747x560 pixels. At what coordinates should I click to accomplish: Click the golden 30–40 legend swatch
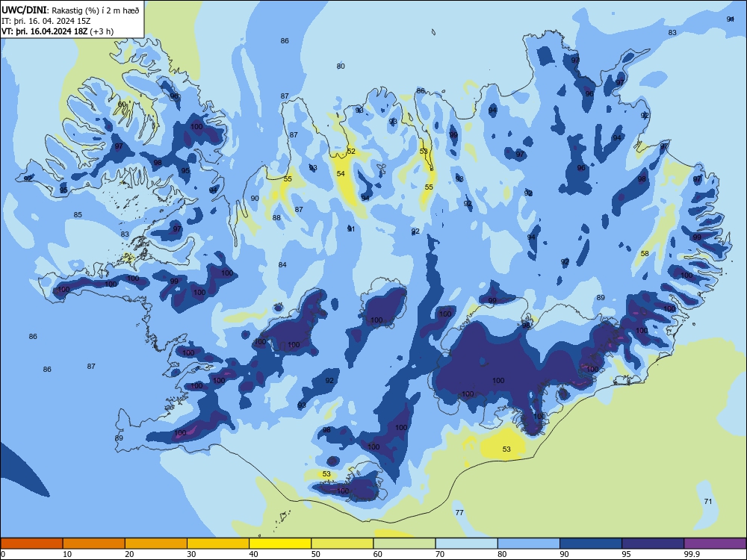click(x=218, y=544)
